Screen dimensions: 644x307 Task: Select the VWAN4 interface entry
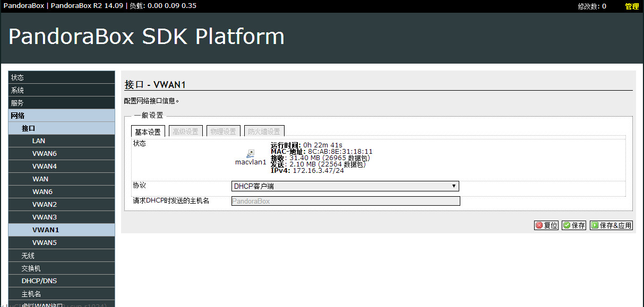[62, 166]
